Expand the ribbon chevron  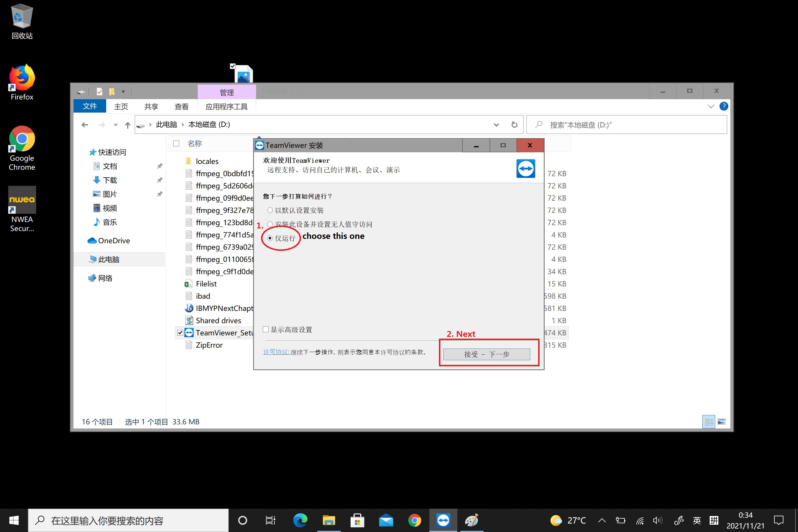(711, 106)
